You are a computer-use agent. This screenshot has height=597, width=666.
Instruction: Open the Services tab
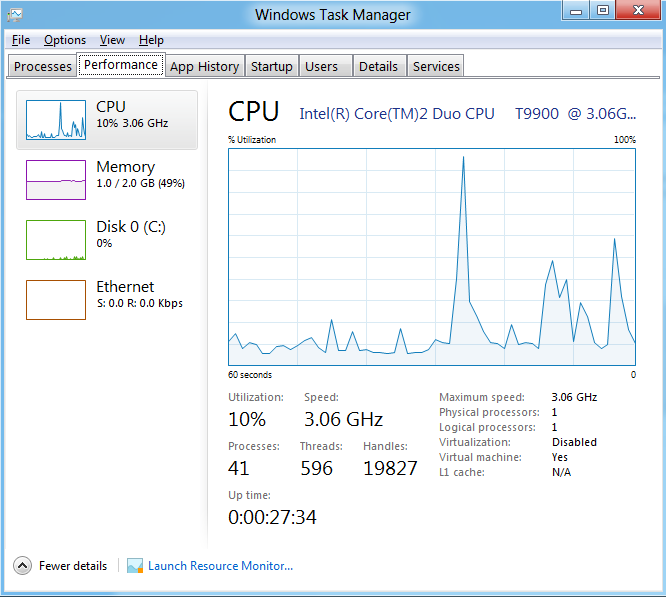[436, 67]
